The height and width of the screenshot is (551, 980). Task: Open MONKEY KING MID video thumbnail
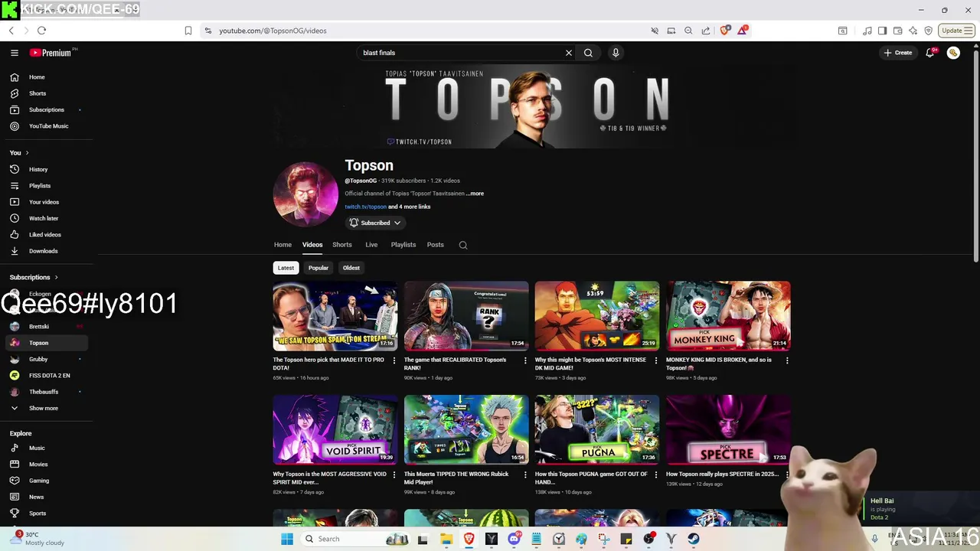click(x=728, y=316)
